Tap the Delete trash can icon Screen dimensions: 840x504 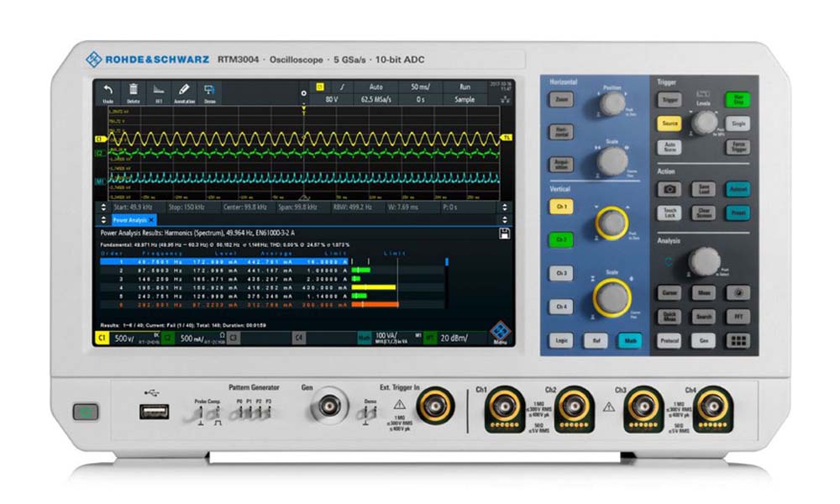[133, 92]
